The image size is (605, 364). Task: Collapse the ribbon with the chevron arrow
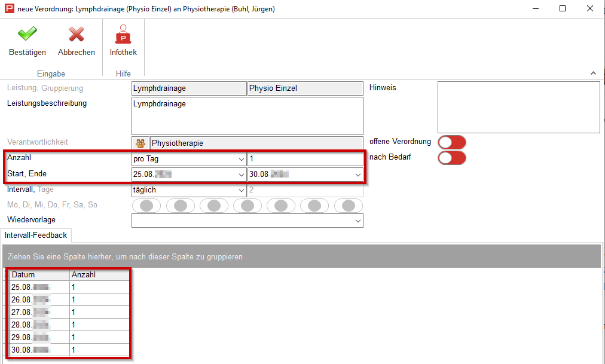pos(593,73)
